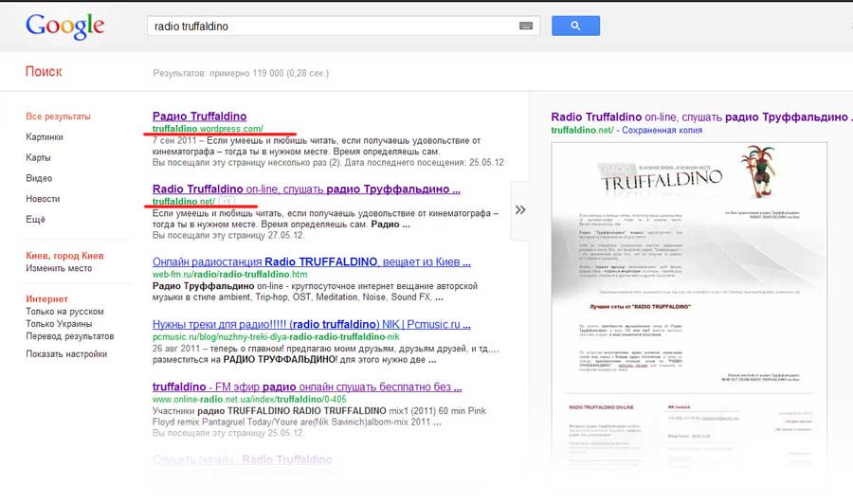
Task: Click 'Киев, город Киев' location text
Action: [64, 256]
